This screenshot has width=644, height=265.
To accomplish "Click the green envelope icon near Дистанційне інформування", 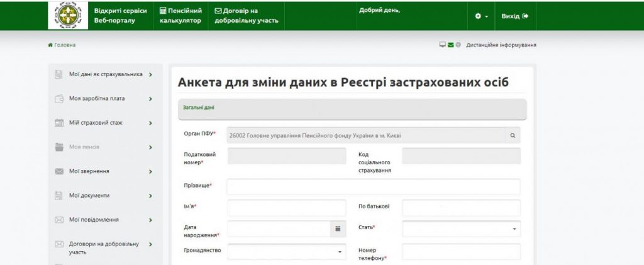I will tap(451, 45).
